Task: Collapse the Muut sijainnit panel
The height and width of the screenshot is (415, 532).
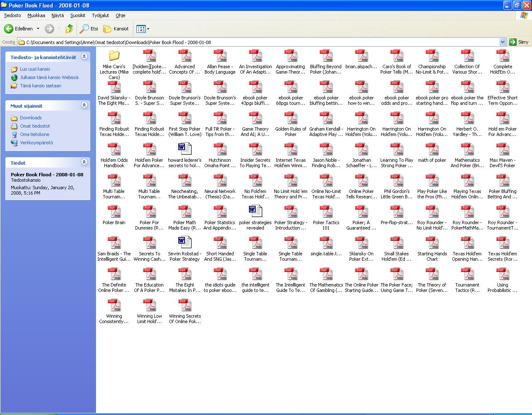Action: pos(84,105)
